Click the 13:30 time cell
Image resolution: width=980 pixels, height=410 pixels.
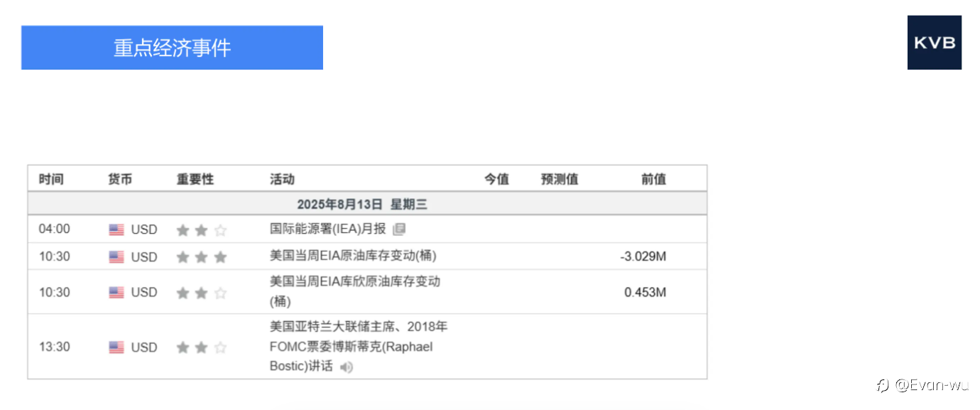click(x=55, y=347)
